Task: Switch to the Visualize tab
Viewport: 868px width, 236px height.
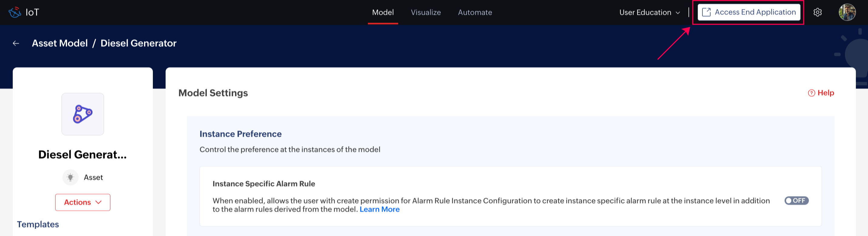Action: [426, 12]
